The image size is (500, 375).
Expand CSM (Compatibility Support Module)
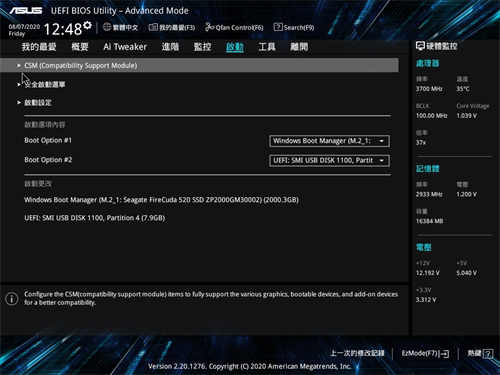click(x=199, y=65)
